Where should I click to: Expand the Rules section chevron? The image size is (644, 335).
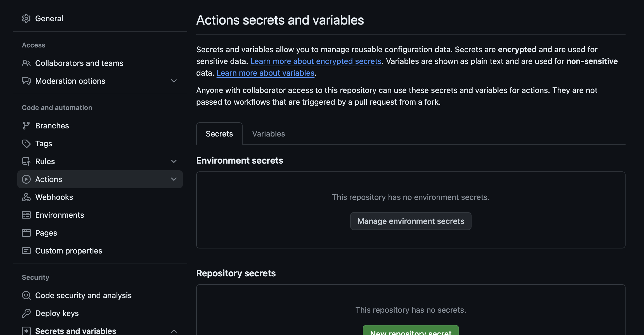click(x=174, y=161)
